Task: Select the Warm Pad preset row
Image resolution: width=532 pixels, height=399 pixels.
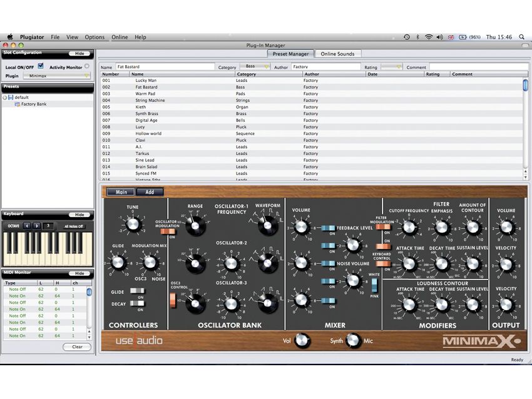Action: tap(312, 94)
